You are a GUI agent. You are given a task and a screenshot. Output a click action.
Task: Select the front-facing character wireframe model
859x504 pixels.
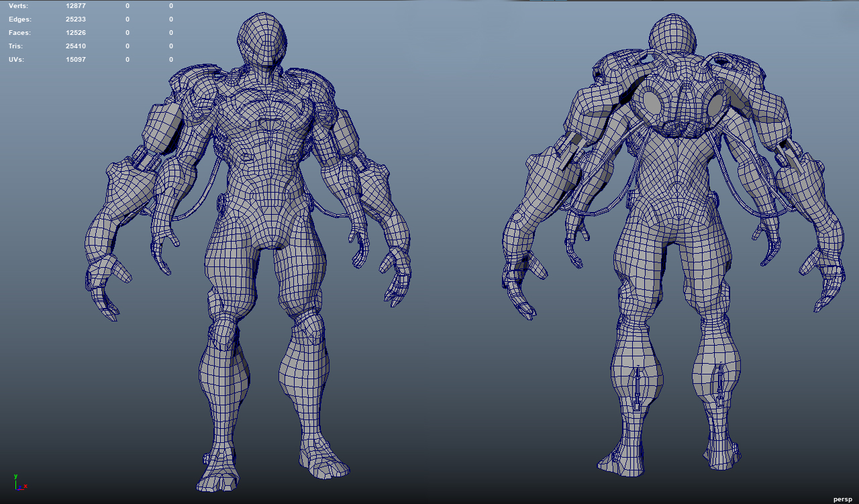tap(247, 252)
